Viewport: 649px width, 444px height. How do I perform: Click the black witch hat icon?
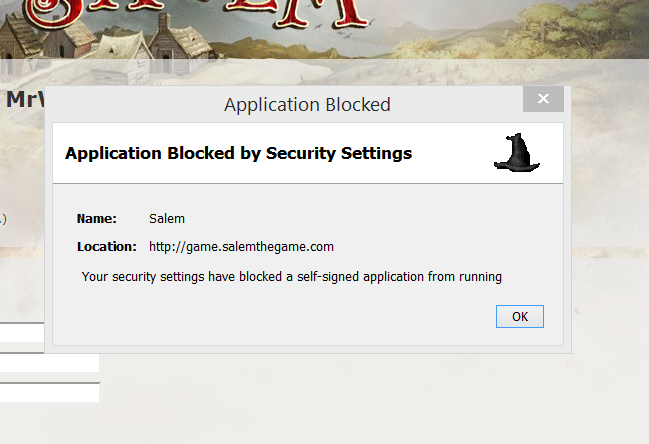click(516, 153)
